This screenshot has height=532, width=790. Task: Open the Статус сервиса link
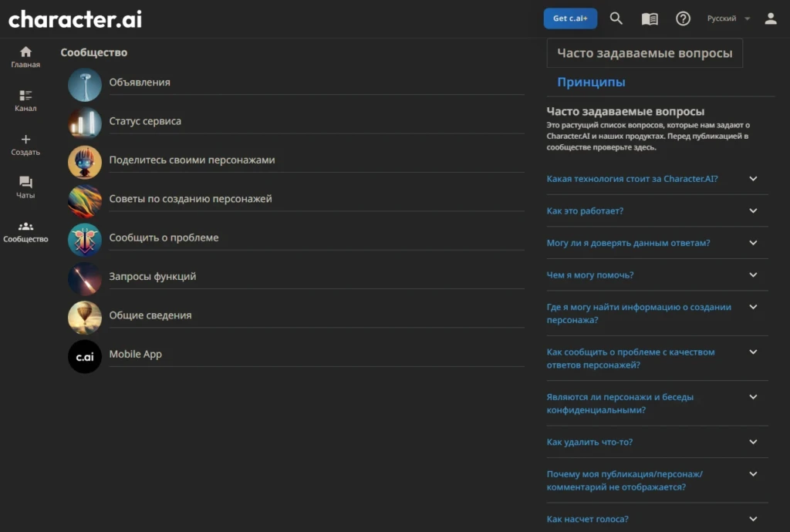click(145, 121)
